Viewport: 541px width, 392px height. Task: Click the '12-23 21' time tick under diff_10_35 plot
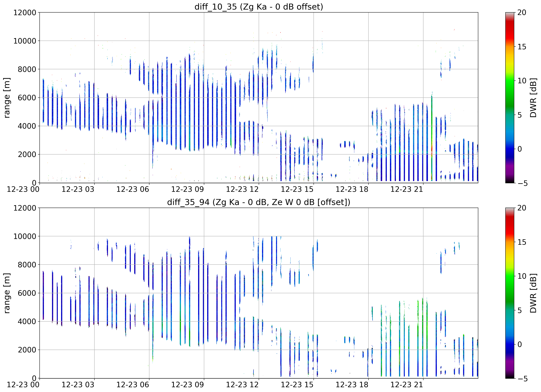(407, 189)
